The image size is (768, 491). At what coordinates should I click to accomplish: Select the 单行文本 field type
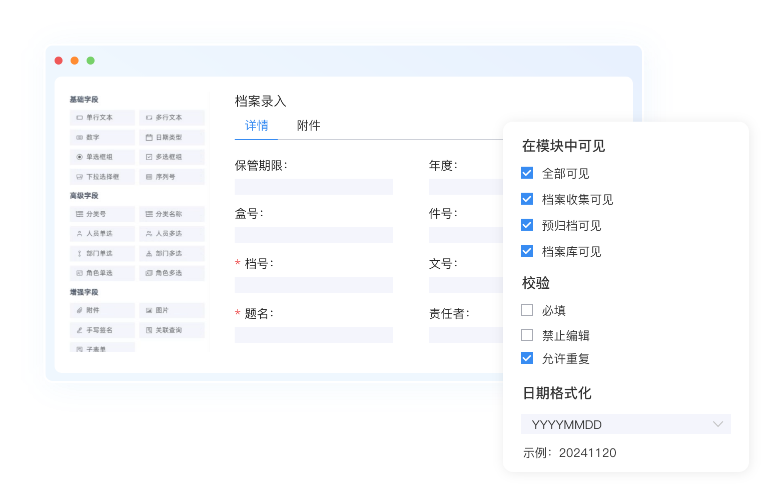[x=102, y=118]
